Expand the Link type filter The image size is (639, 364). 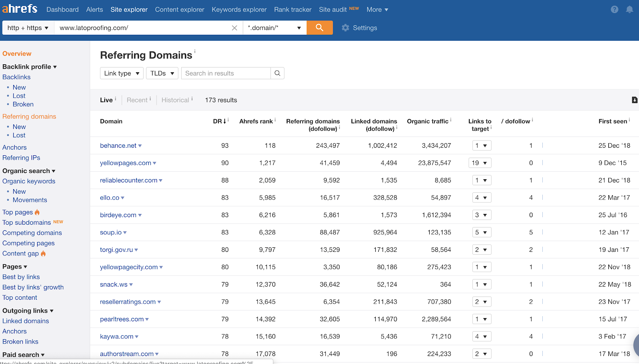pos(121,73)
